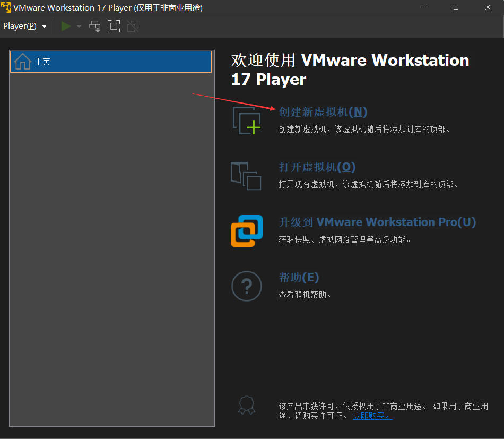Click the open virtual machine icon
The image size is (504, 439).
coord(246,176)
